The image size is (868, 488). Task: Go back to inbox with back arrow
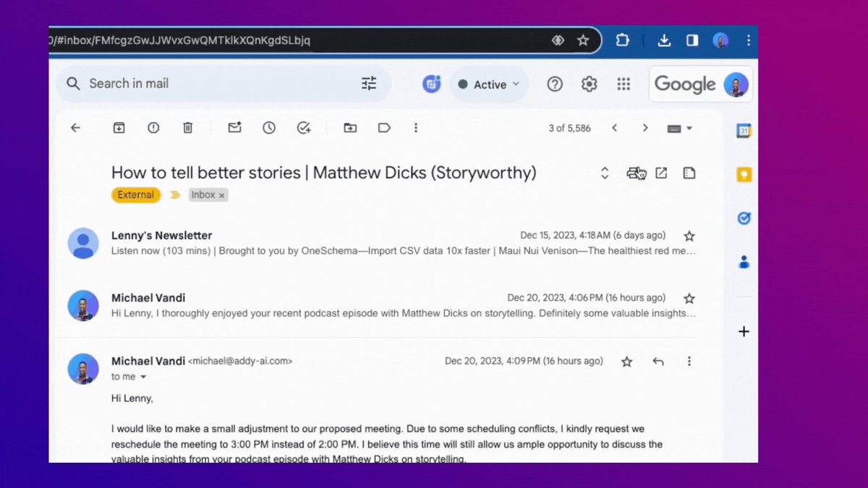pyautogui.click(x=75, y=128)
